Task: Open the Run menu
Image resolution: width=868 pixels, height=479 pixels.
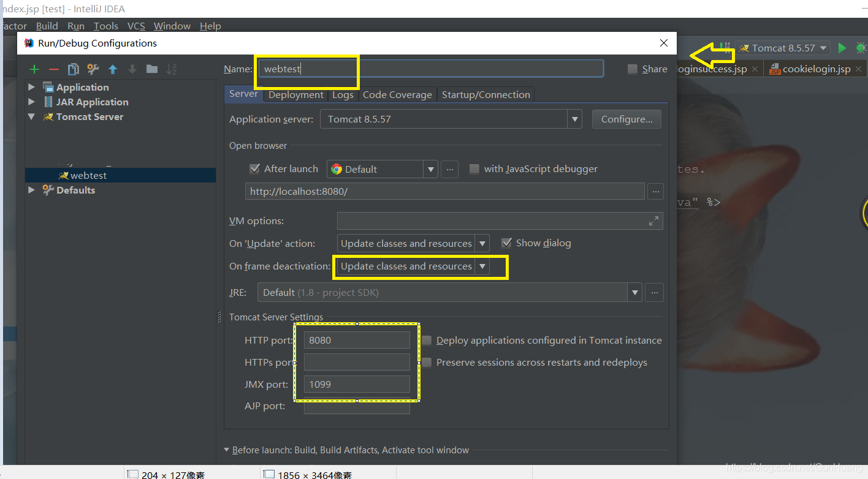Action: point(76,26)
